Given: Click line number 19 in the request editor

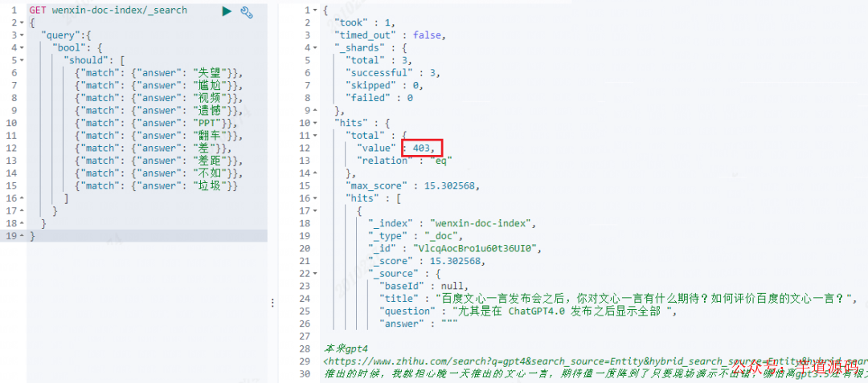Looking at the screenshot, I should (13, 235).
